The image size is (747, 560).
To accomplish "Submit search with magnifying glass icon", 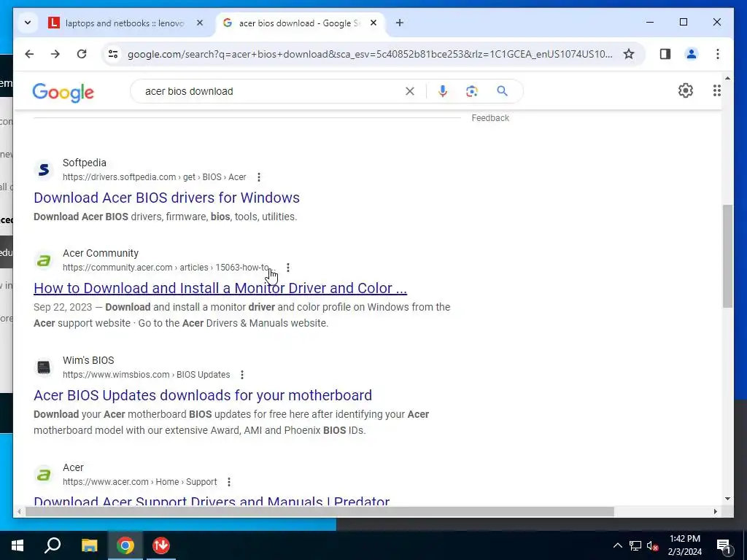I will [502, 91].
